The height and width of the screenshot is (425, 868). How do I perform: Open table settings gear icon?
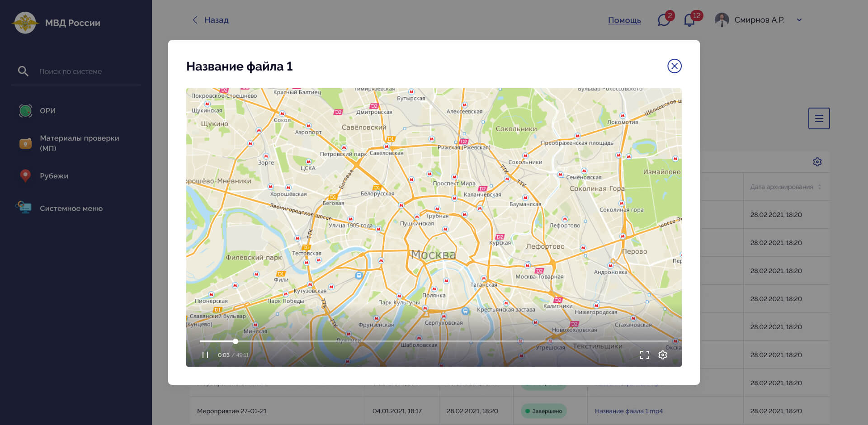point(817,162)
